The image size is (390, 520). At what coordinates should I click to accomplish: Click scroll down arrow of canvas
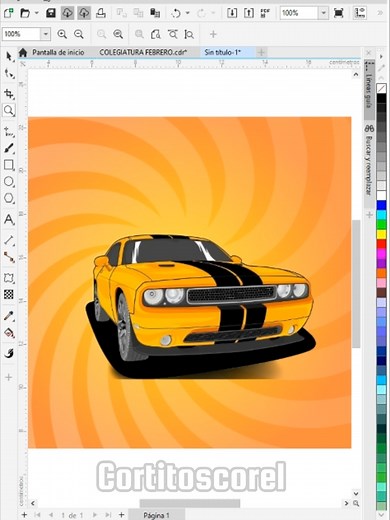click(x=356, y=494)
